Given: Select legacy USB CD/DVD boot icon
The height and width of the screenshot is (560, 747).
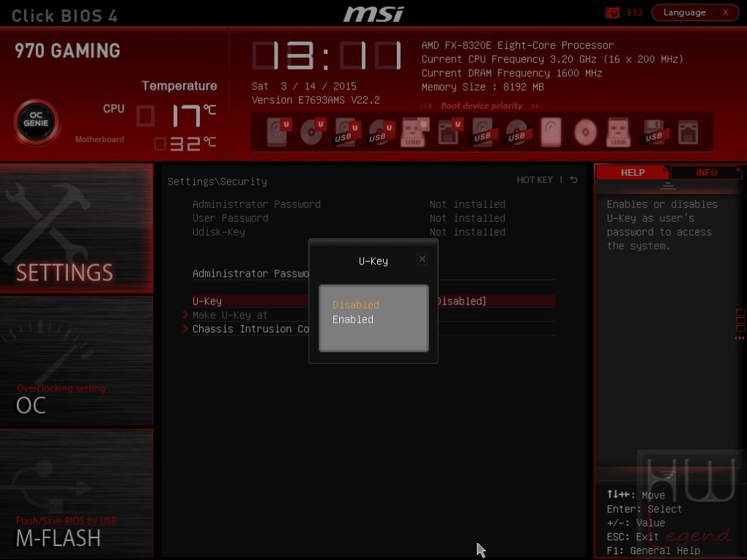Looking at the screenshot, I should [517, 132].
